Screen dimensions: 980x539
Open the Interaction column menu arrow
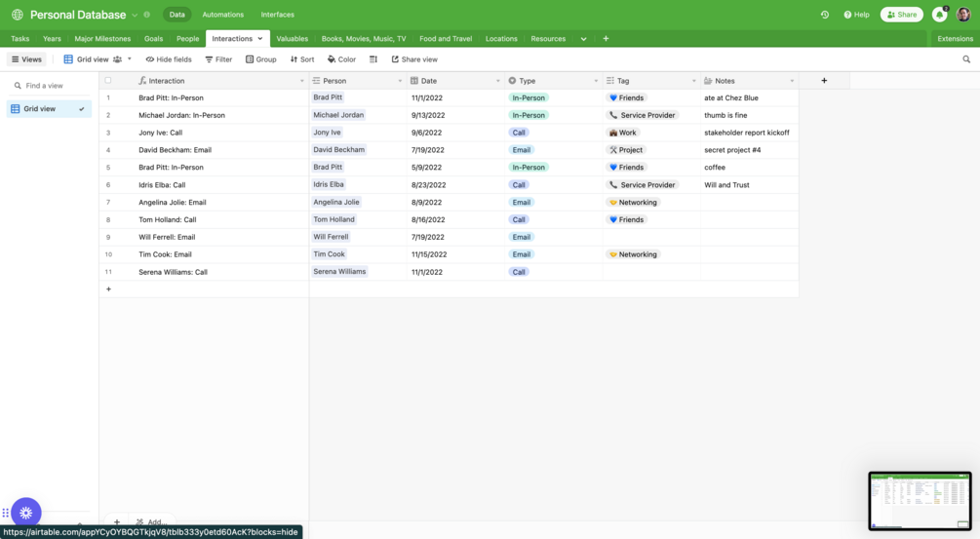[302, 81]
